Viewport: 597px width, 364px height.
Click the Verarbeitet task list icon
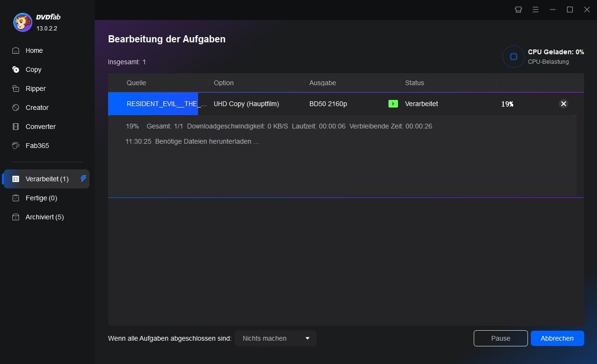click(x=16, y=179)
